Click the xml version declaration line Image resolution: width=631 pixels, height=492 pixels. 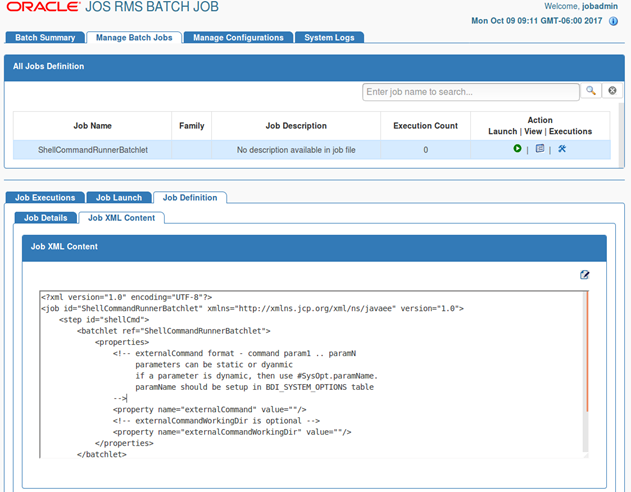click(x=126, y=297)
